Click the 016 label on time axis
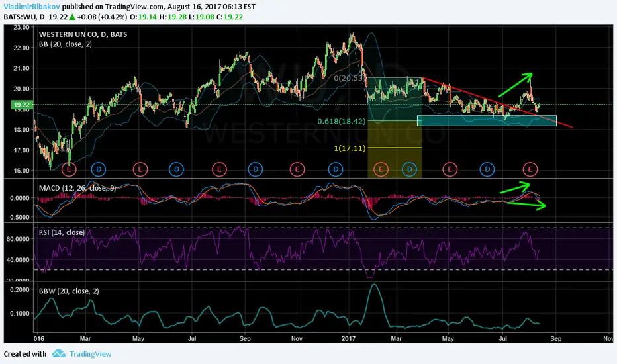The image size is (617, 364). click(x=38, y=338)
